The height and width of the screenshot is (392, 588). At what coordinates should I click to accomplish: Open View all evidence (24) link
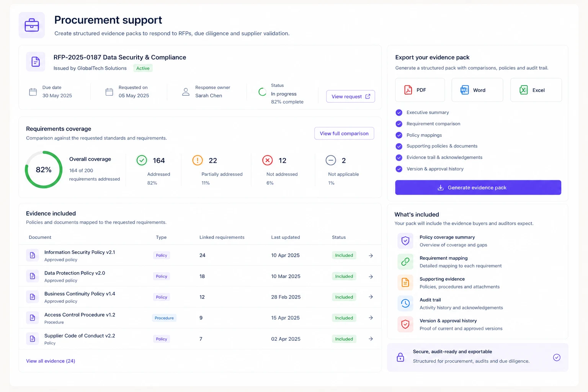click(x=51, y=361)
